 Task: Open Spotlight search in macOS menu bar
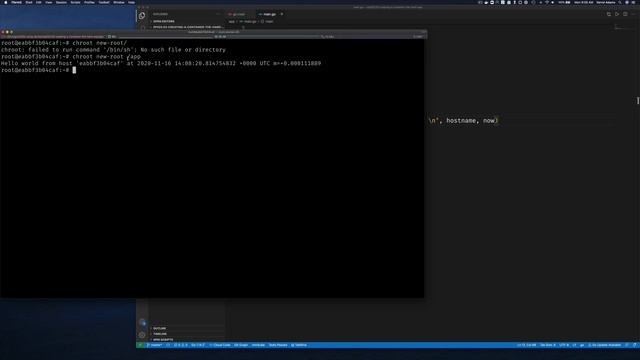(620, 2)
